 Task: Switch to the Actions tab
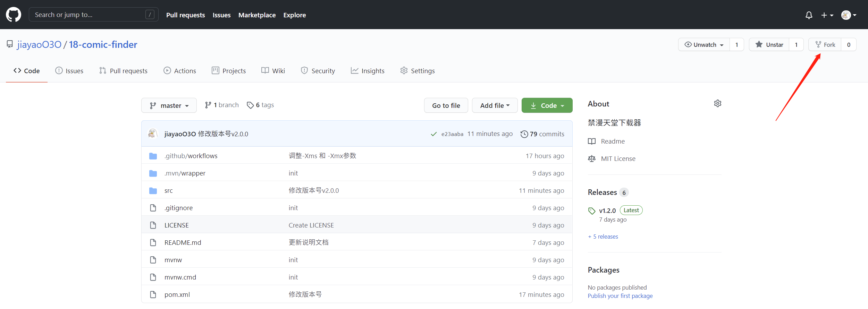[180, 71]
